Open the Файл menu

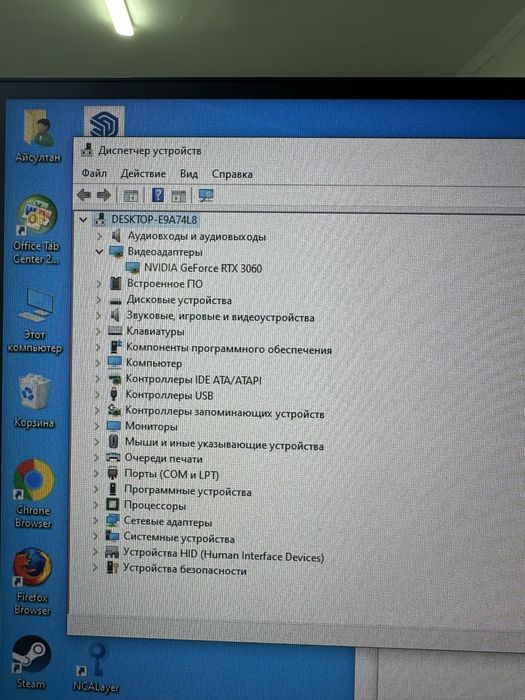(94, 173)
